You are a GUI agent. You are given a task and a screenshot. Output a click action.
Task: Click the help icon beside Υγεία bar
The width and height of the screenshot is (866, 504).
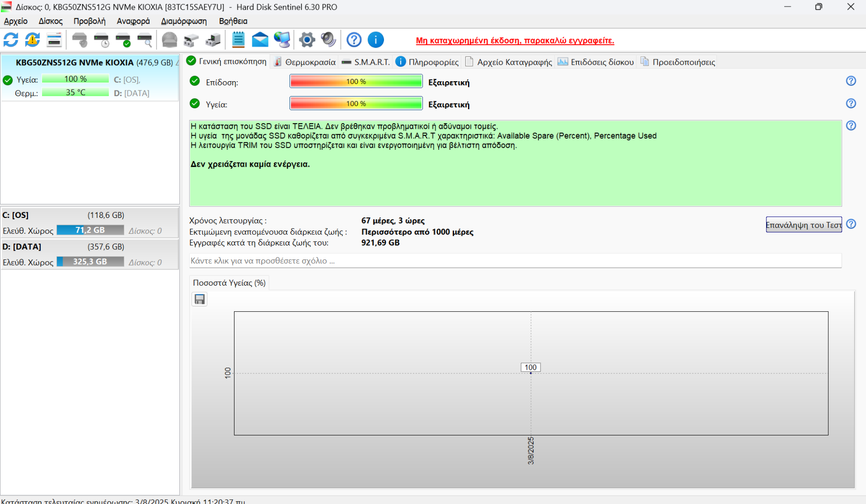click(x=851, y=104)
